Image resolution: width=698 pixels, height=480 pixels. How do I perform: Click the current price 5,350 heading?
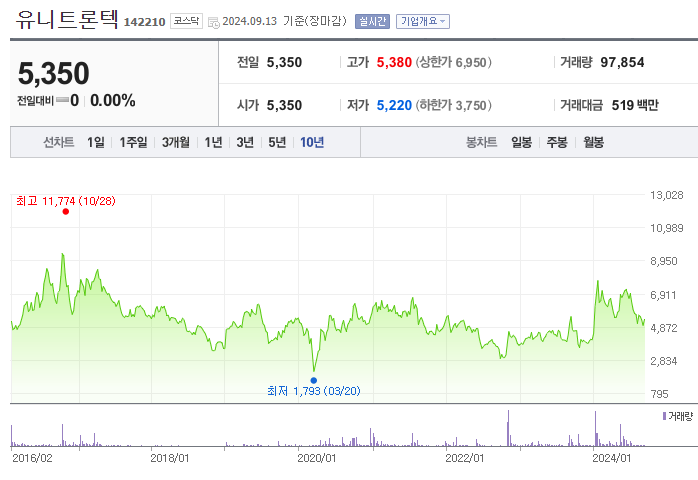(53, 73)
